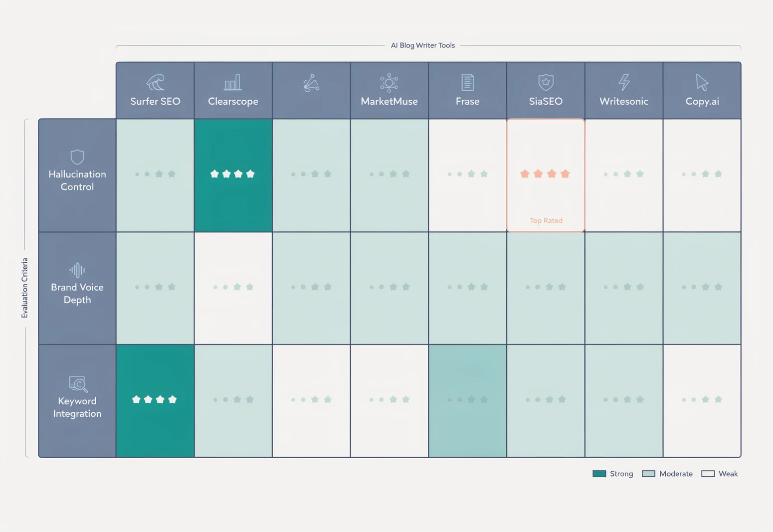Image resolution: width=773 pixels, height=532 pixels.
Task: Click the Keyword Integration magnifier icon
Action: [78, 384]
